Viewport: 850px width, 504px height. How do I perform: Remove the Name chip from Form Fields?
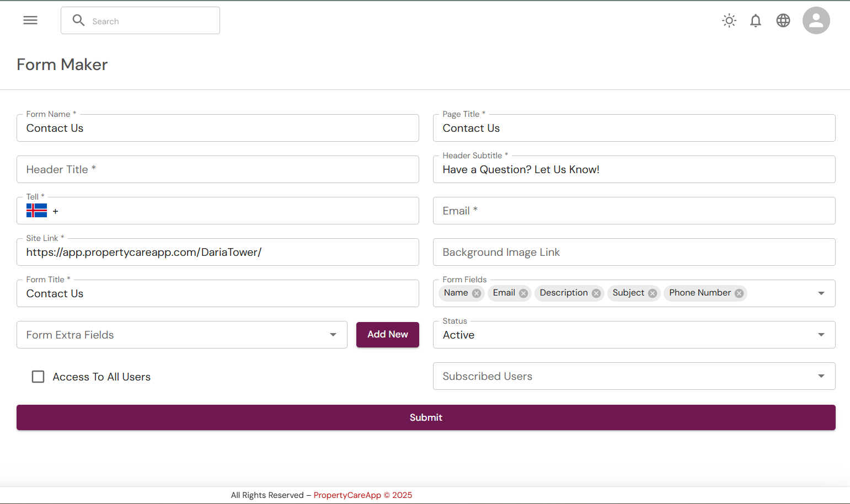[477, 293]
